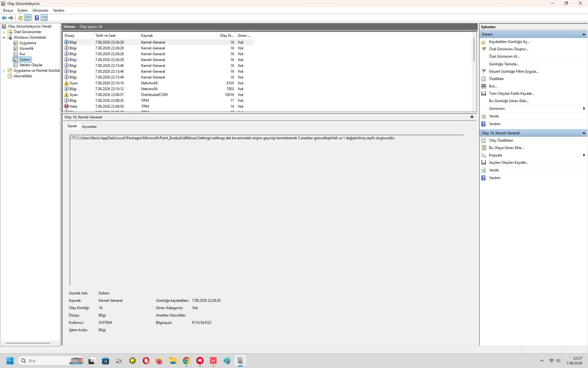Click the taskbar clock and date
This screenshot has width=588, height=368.
tap(574, 361)
